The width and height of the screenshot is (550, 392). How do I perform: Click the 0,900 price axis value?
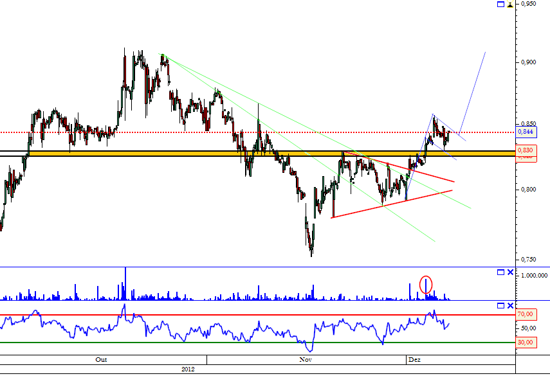coord(528,62)
